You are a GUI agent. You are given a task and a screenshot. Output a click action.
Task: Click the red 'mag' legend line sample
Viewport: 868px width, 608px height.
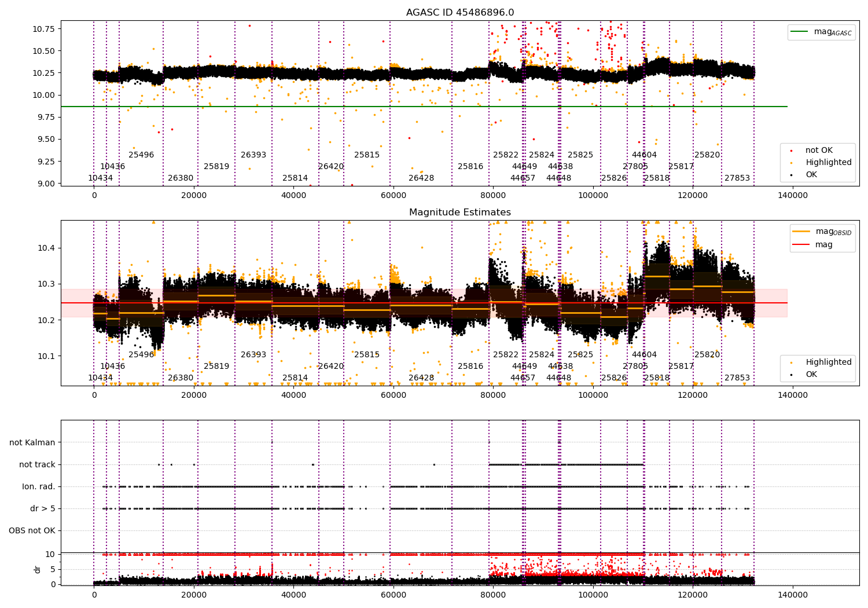pyautogui.click(x=801, y=245)
